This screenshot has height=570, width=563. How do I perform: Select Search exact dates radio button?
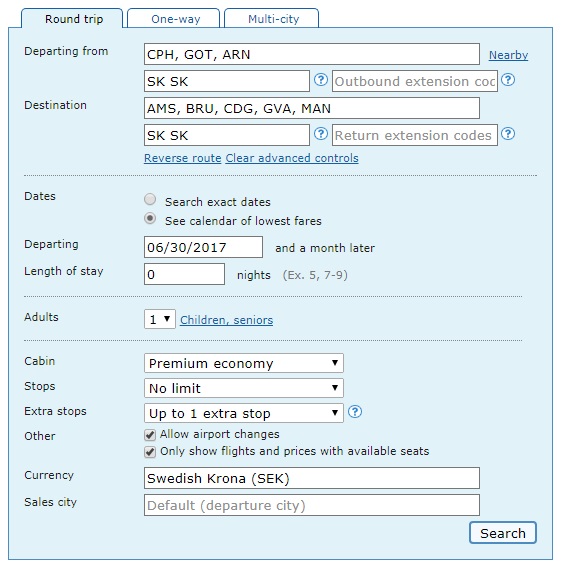tap(150, 199)
